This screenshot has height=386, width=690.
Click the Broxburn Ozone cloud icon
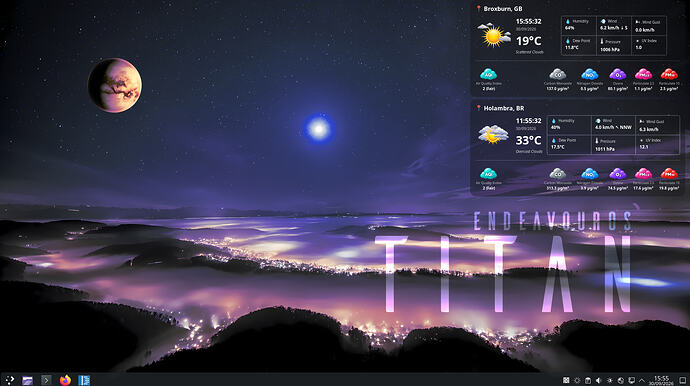point(617,74)
